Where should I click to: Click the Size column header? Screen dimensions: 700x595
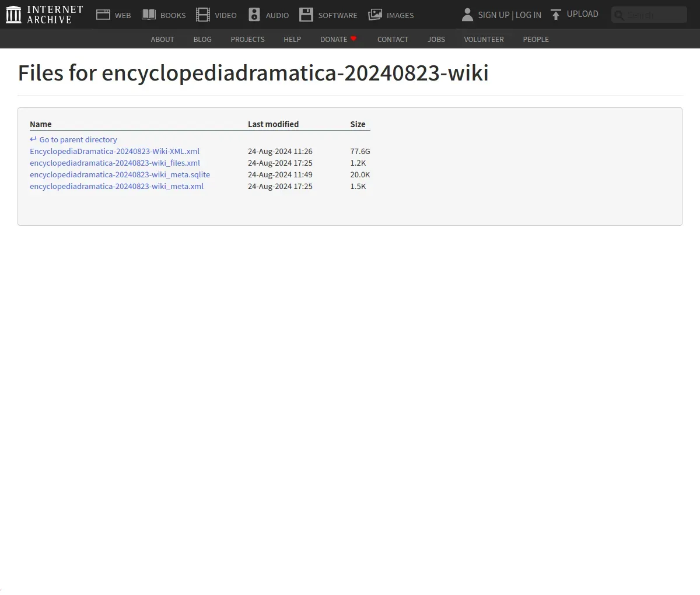[x=358, y=124]
